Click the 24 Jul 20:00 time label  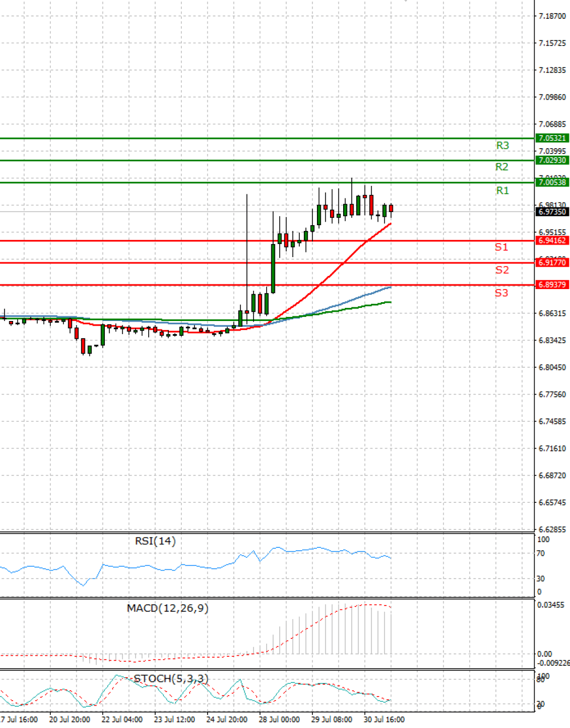227,719
